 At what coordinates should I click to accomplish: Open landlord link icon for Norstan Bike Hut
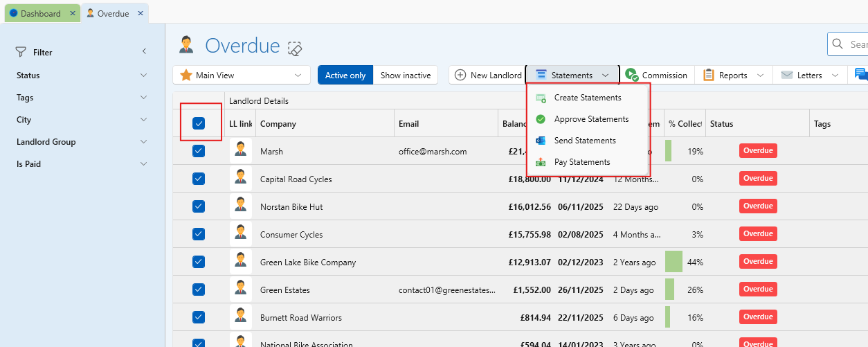(x=241, y=206)
